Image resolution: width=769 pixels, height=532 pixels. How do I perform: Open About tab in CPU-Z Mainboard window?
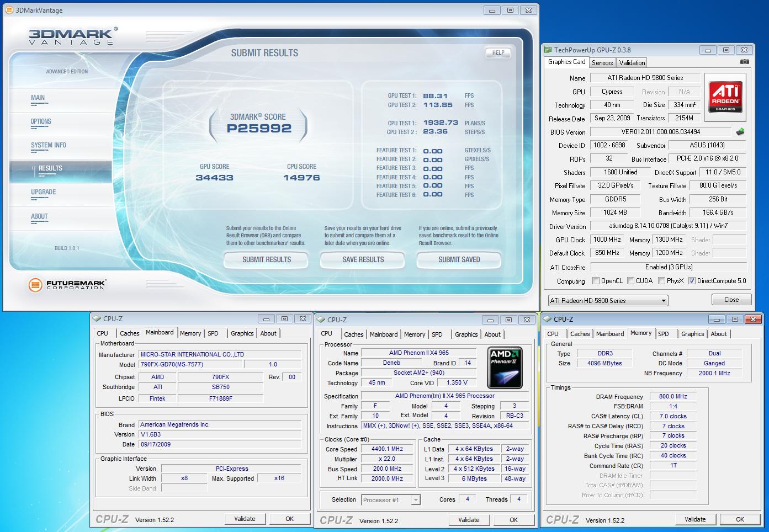coord(268,333)
